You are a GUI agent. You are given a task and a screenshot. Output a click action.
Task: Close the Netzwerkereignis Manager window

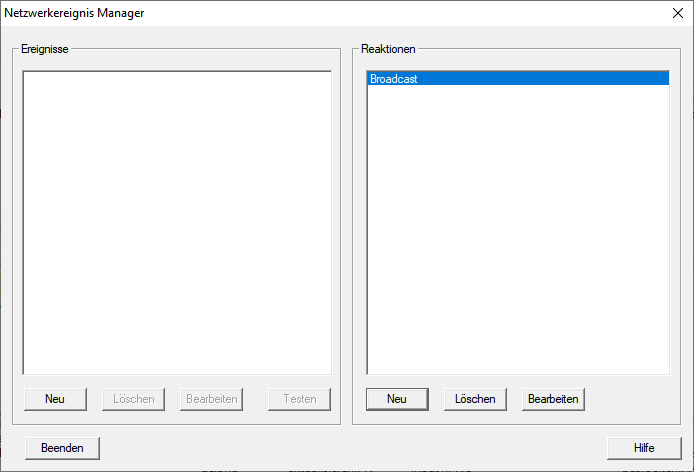pyautogui.click(x=677, y=14)
